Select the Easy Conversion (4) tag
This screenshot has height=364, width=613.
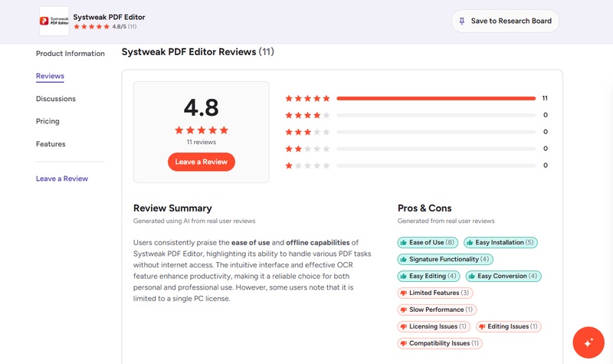pyautogui.click(x=503, y=276)
